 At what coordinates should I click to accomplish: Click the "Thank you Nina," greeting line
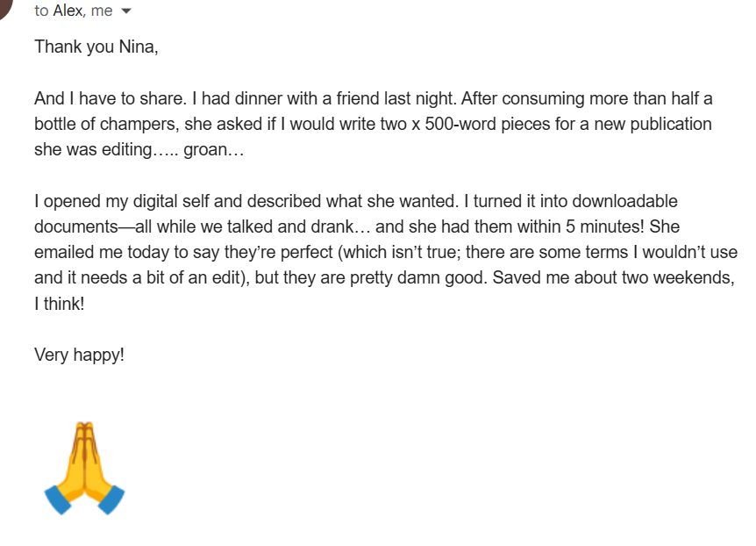(96, 47)
